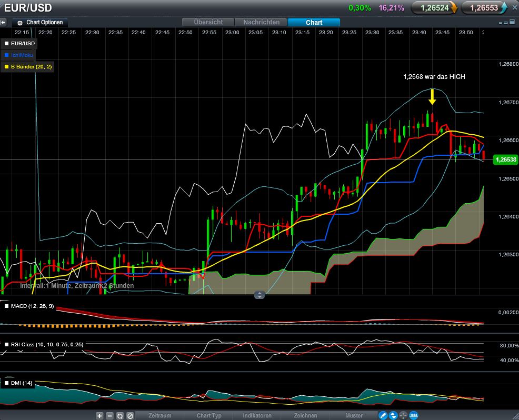
Task: Open the Übersicht tab
Action: click(208, 22)
